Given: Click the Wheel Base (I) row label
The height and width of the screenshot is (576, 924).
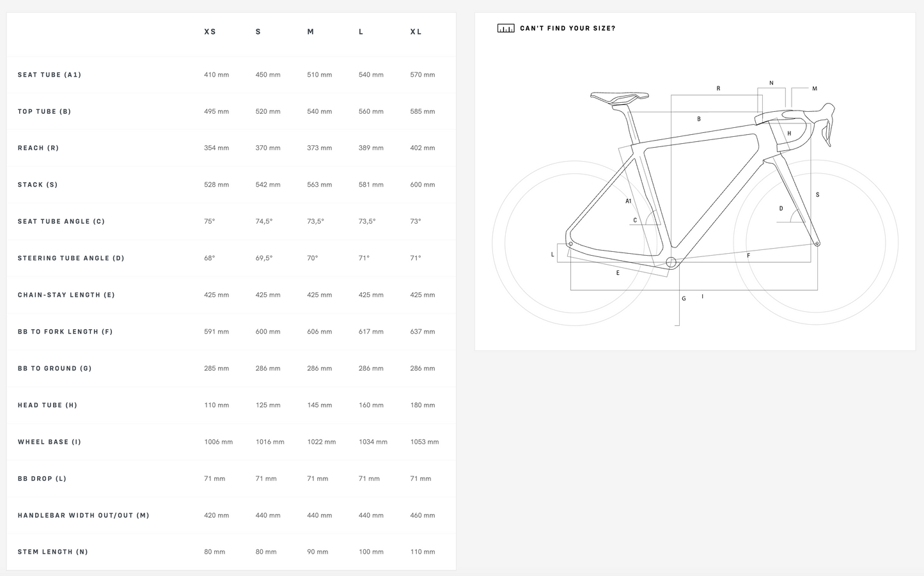Looking at the screenshot, I should [49, 442].
